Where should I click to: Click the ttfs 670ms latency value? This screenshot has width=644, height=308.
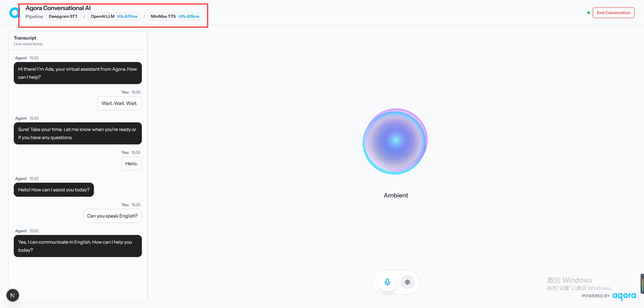point(127,17)
